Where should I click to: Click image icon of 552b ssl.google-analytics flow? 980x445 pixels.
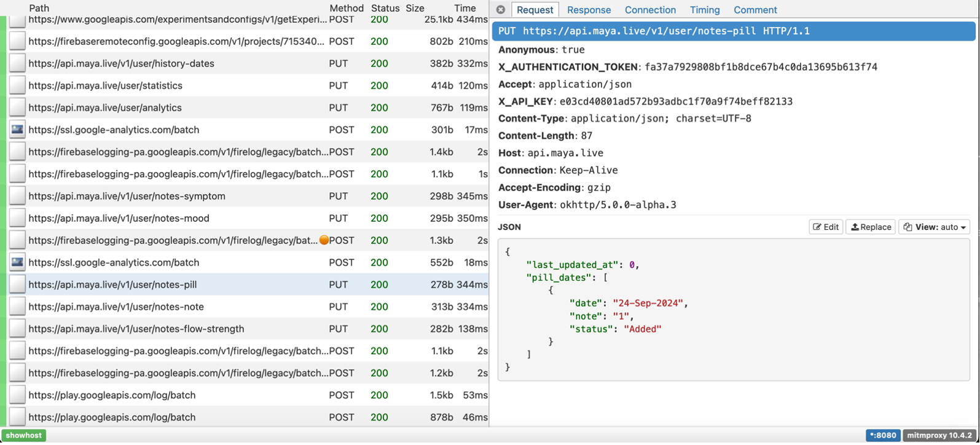pyautogui.click(x=17, y=262)
